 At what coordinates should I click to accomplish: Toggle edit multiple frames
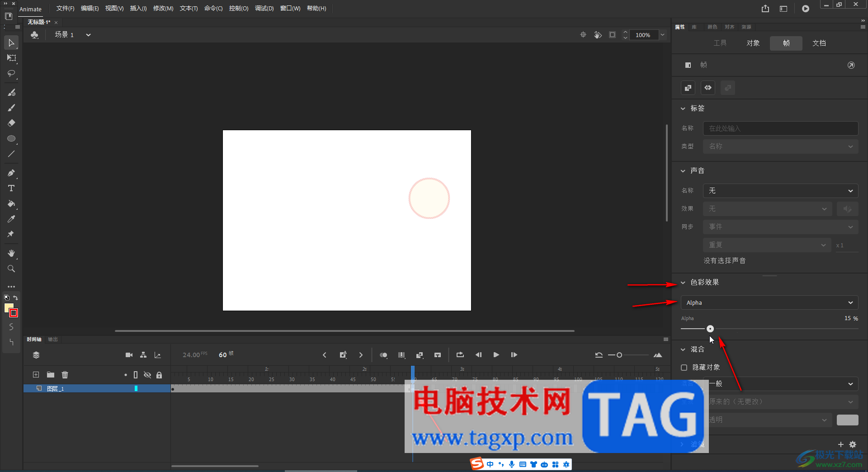[401, 355]
